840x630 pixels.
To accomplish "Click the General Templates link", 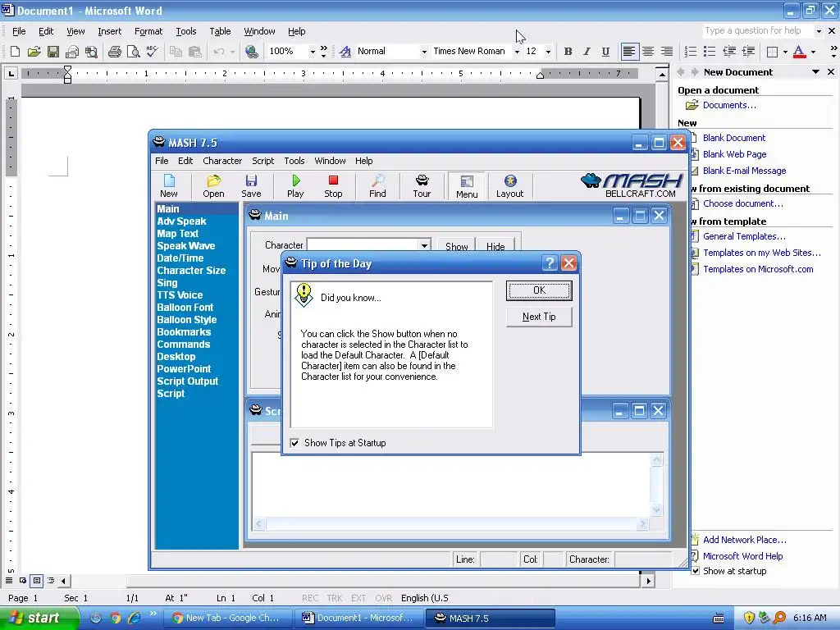I will 744,236.
